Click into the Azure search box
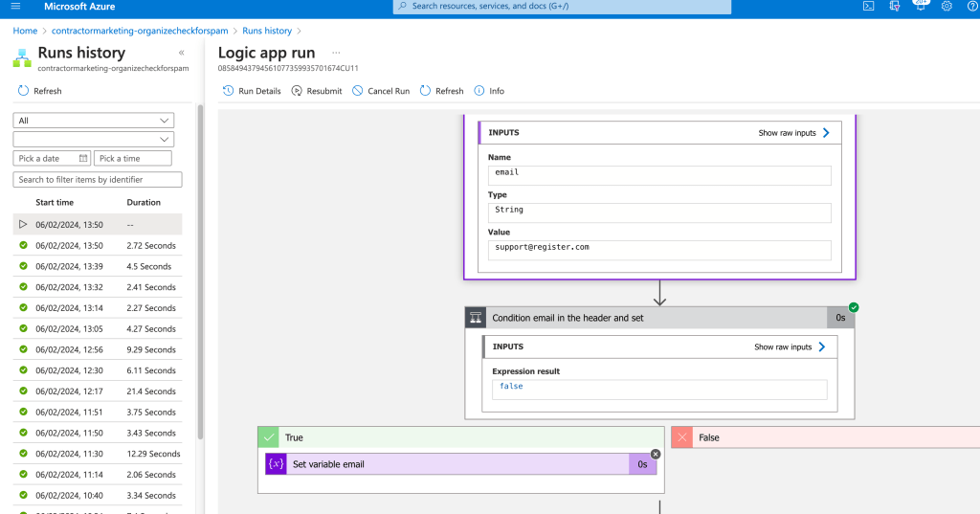The image size is (980, 514). click(x=563, y=7)
